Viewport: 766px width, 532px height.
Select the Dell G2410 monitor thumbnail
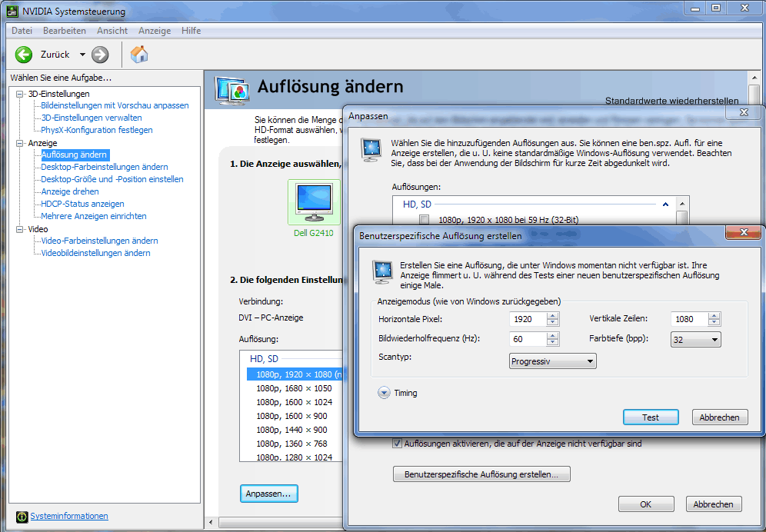314,201
